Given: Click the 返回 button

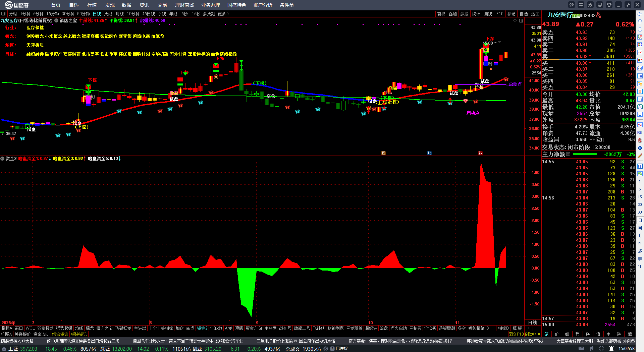Looking at the screenshot, I should 535,14.
